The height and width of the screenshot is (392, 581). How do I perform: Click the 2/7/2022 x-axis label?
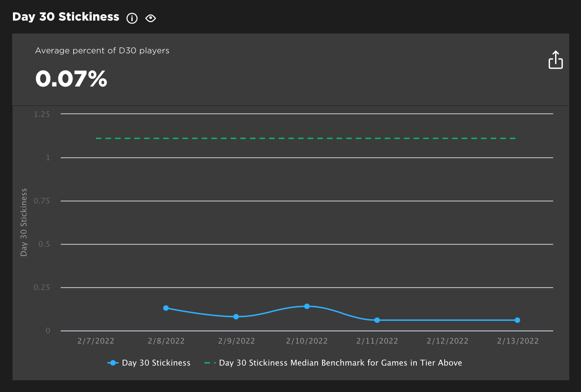click(96, 341)
